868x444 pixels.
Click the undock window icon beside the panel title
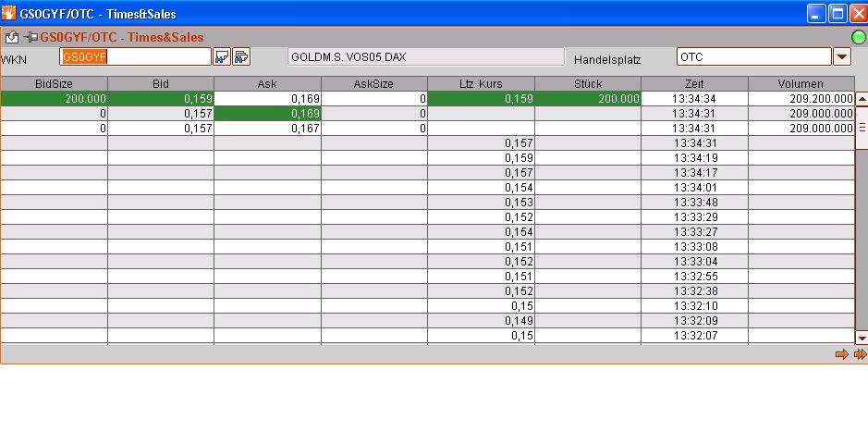click(x=12, y=38)
